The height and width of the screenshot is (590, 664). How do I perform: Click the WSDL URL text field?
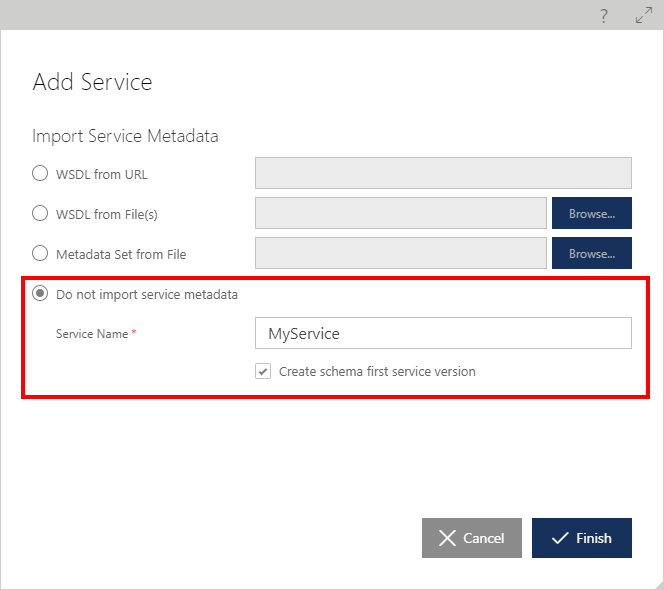tap(443, 173)
